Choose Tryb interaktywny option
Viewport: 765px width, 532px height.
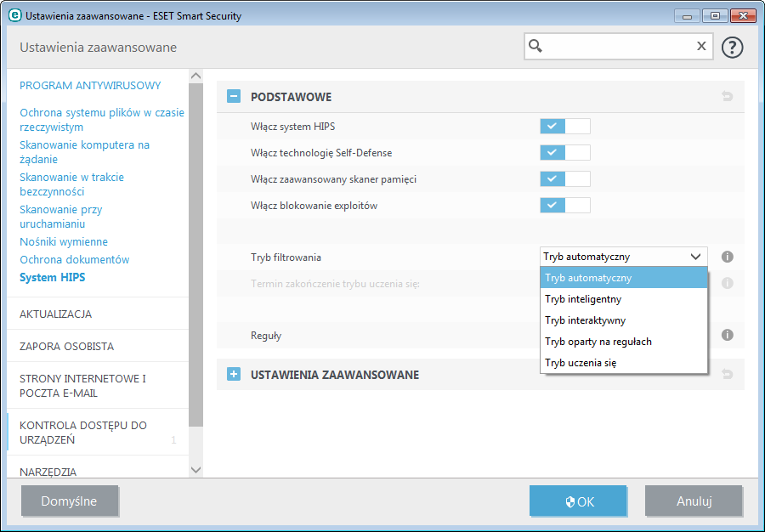624,320
